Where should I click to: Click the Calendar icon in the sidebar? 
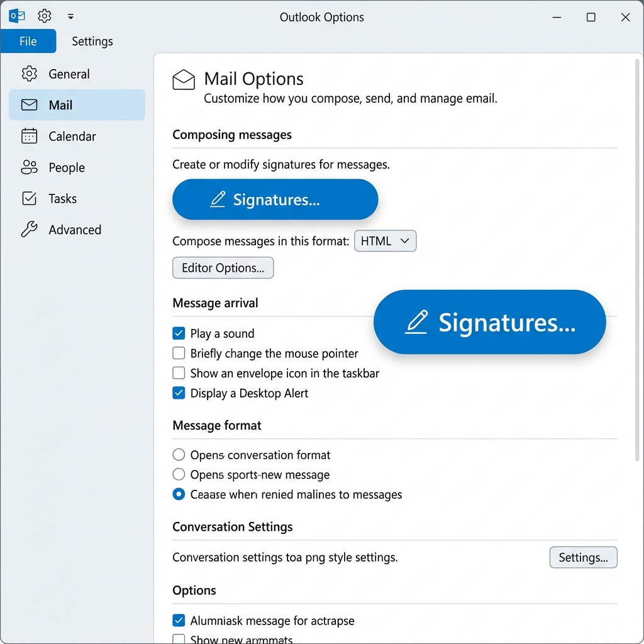coord(29,136)
